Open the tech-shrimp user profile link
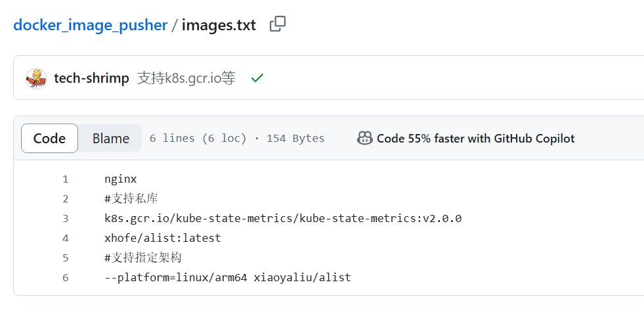 (x=91, y=78)
